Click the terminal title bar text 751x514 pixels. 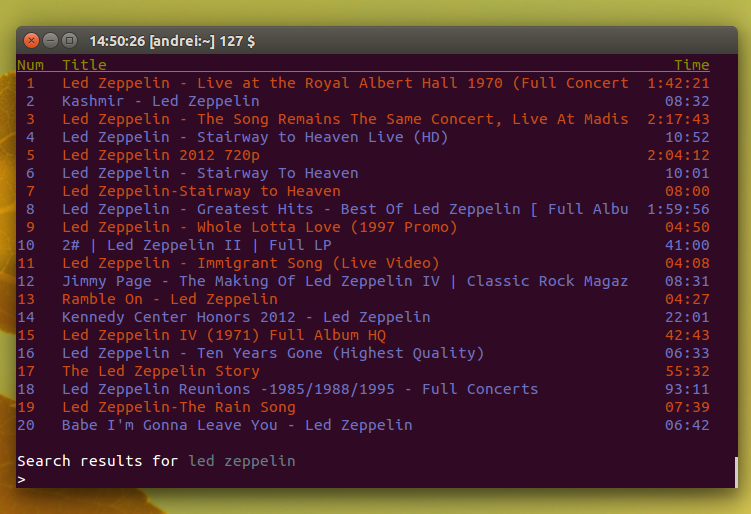click(172, 41)
